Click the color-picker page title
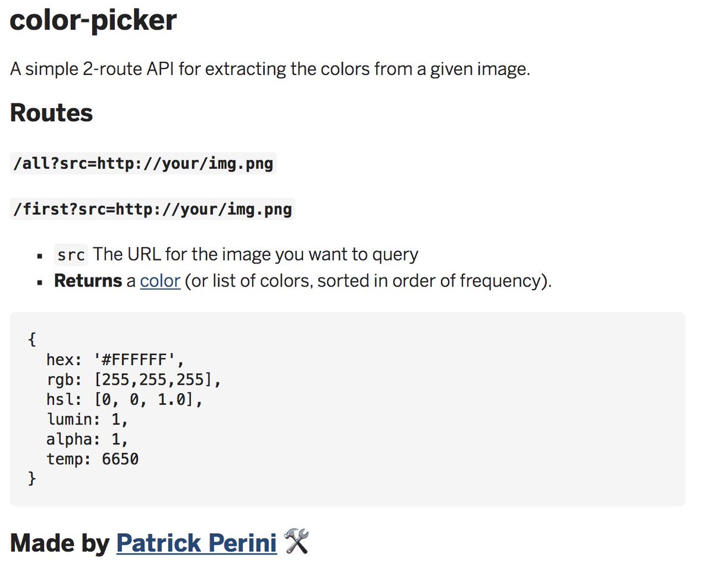This screenshot has height=588, width=714. click(x=93, y=20)
